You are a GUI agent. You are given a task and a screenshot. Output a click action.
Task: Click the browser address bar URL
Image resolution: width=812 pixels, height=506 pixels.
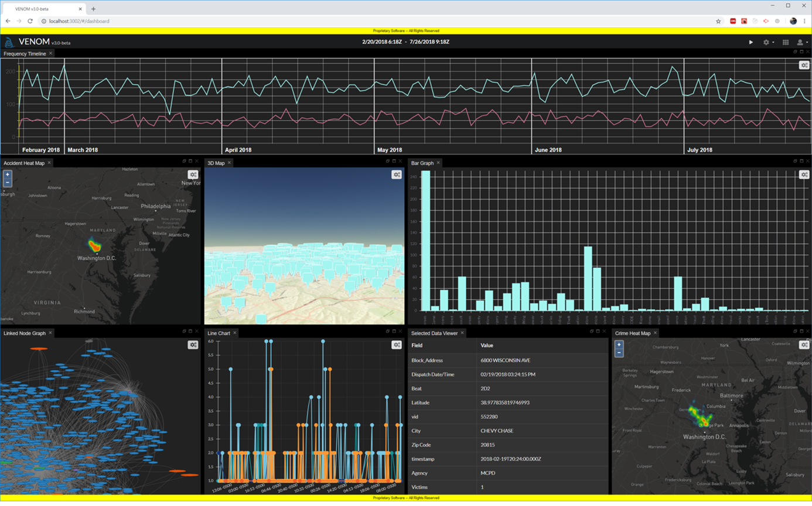point(79,21)
